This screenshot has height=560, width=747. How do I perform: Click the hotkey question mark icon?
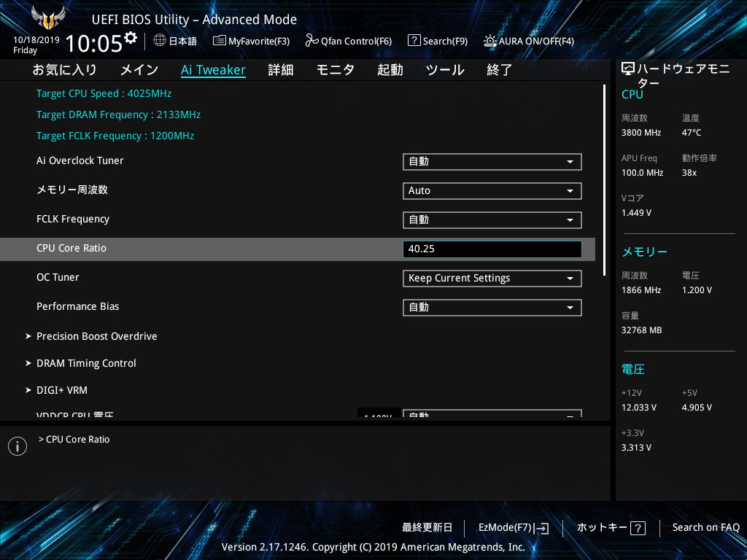(638, 528)
